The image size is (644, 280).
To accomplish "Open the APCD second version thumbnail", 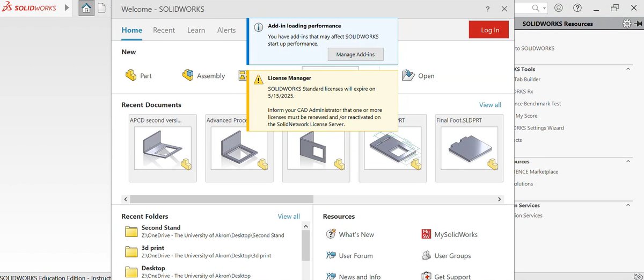I will click(x=163, y=148).
